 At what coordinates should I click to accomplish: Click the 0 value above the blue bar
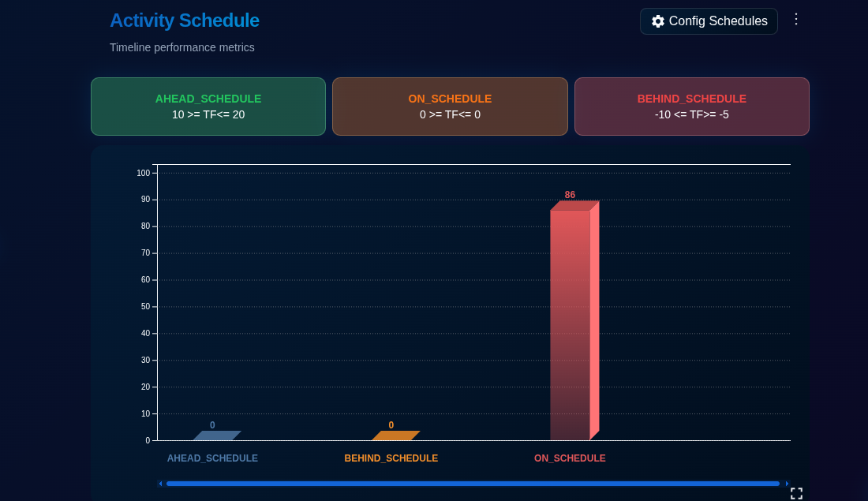click(212, 425)
